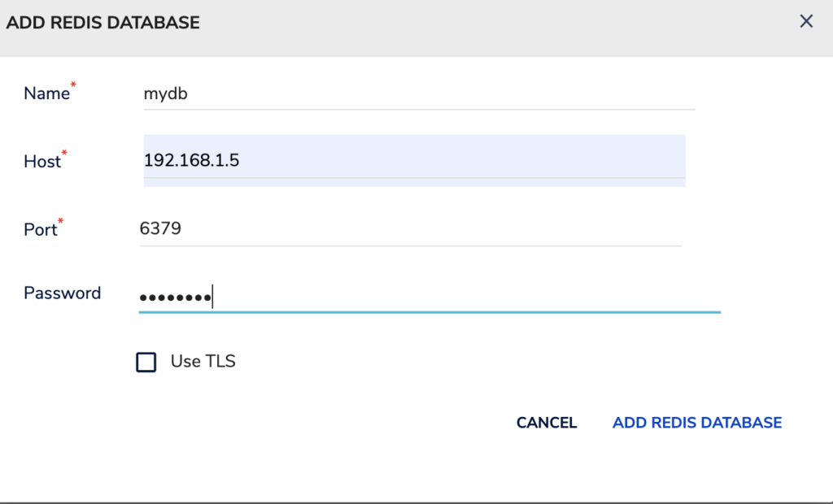Place cursor on the masked password dots

176,298
